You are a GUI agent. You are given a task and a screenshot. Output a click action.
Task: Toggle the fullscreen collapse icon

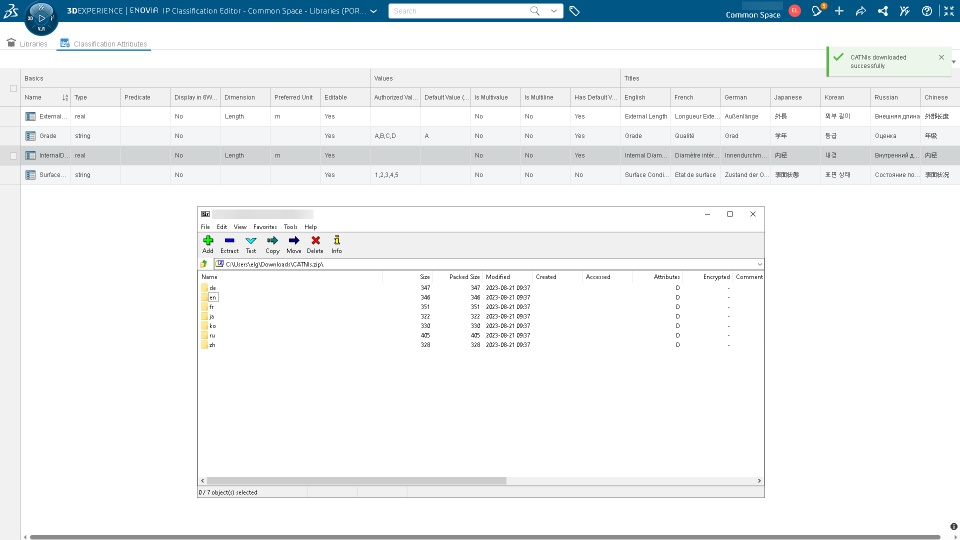(x=949, y=11)
